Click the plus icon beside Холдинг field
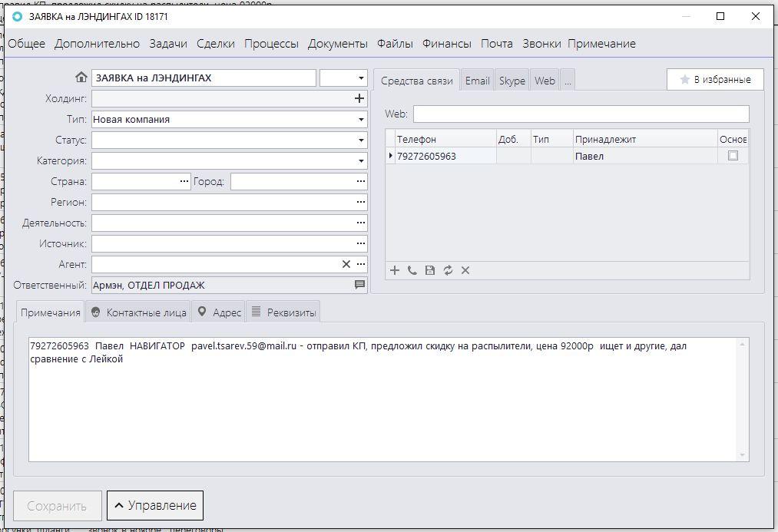This screenshot has width=778, height=532. (359, 98)
